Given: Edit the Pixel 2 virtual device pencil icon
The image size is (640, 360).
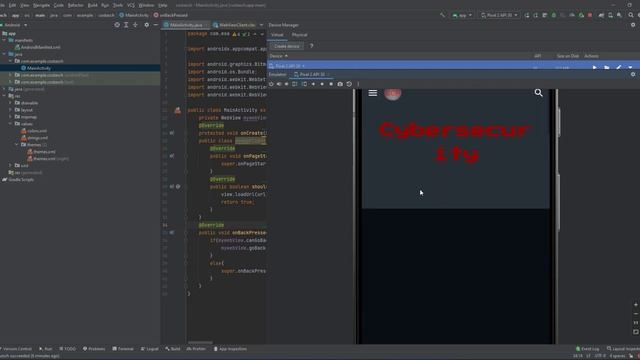Looking at the screenshot, I should 619,67.
